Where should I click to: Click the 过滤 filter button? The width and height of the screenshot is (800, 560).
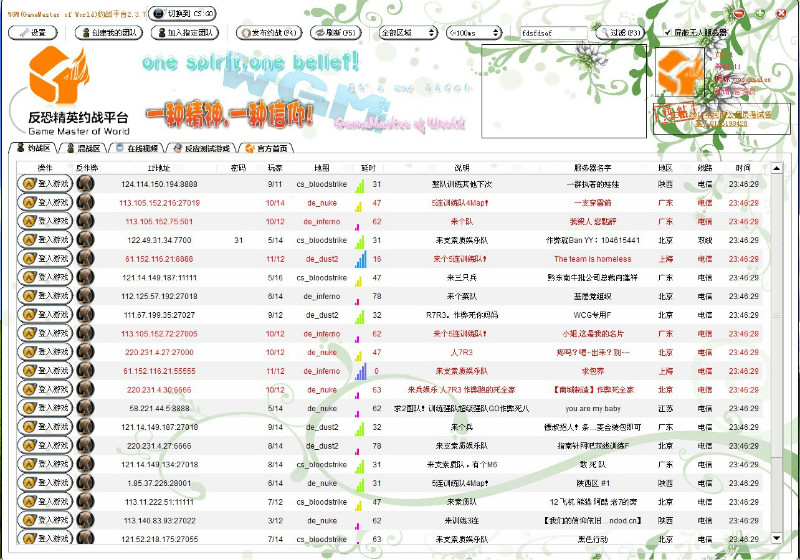tap(621, 33)
